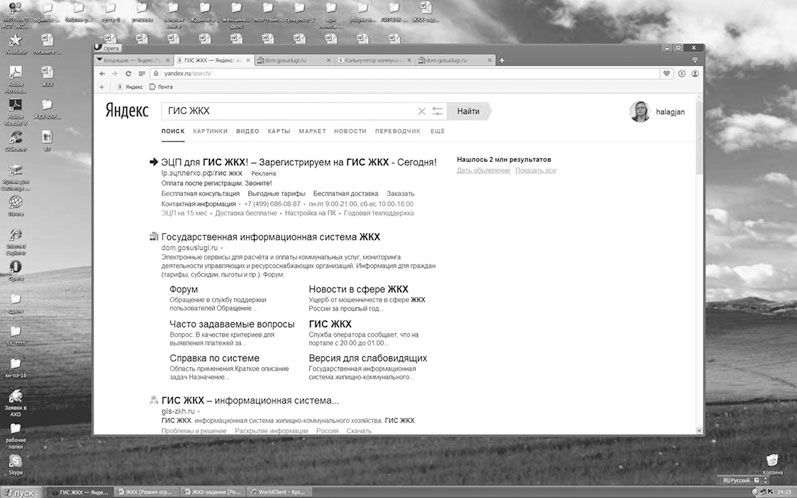Go back using the browser back arrow
This screenshot has width=797, height=498.
[102, 74]
